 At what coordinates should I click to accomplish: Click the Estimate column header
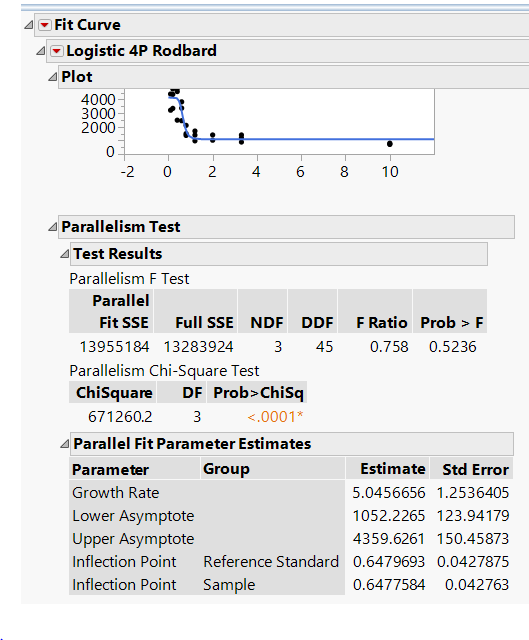(393, 469)
